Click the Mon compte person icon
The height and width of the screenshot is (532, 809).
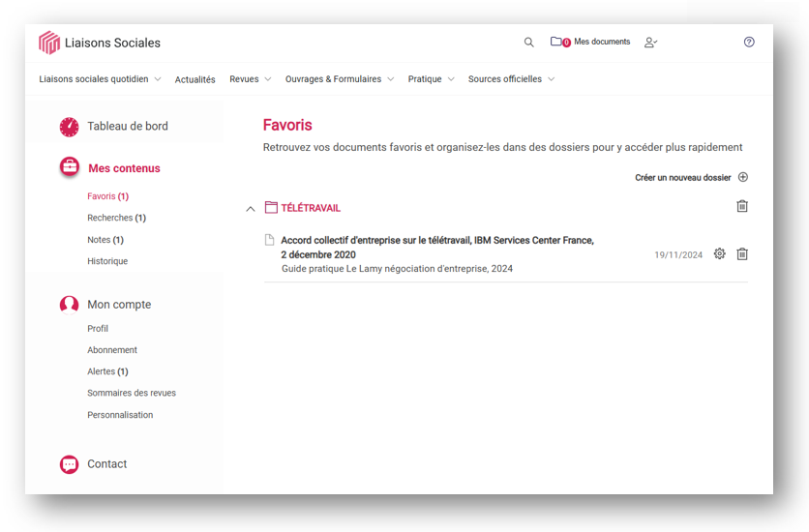[69, 305]
